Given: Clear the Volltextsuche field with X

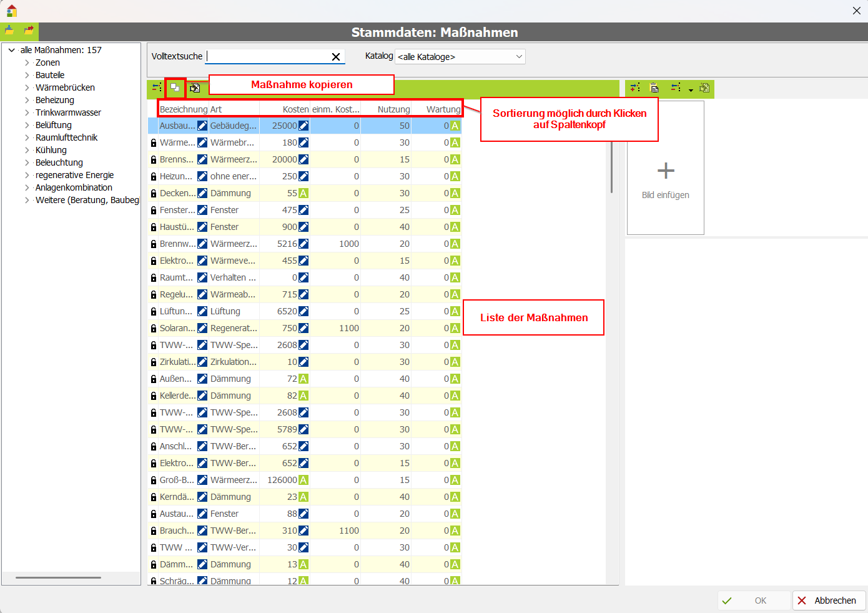Looking at the screenshot, I should click(x=336, y=57).
